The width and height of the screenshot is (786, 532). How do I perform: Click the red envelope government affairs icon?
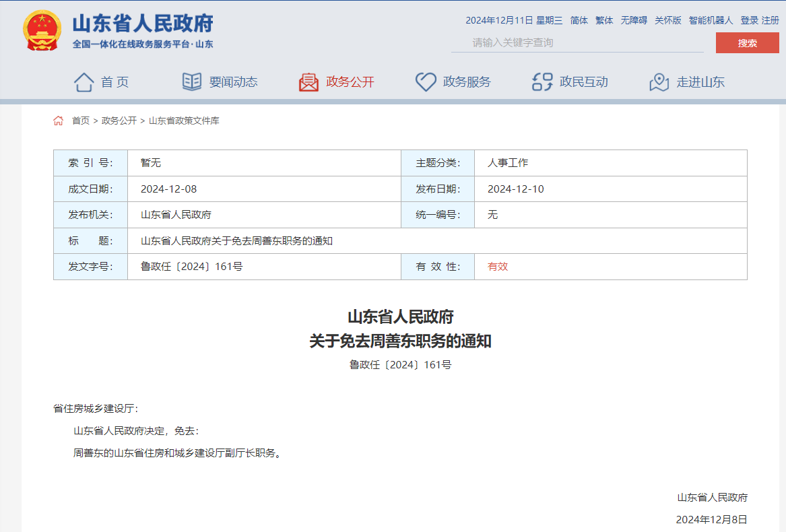pyautogui.click(x=308, y=82)
